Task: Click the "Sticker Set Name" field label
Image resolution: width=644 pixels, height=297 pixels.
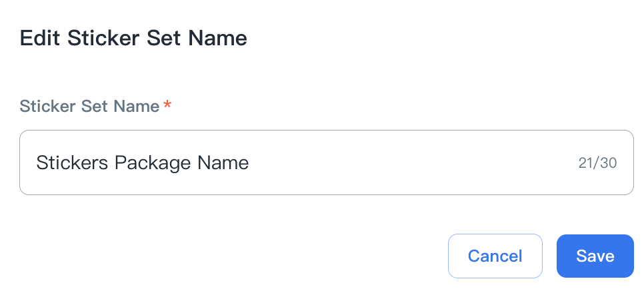Action: pyautogui.click(x=89, y=106)
